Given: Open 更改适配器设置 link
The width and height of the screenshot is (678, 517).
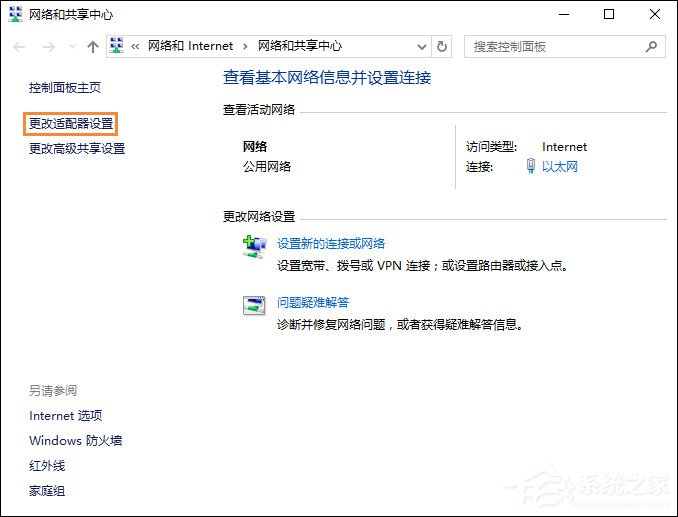Looking at the screenshot, I should point(71,124).
